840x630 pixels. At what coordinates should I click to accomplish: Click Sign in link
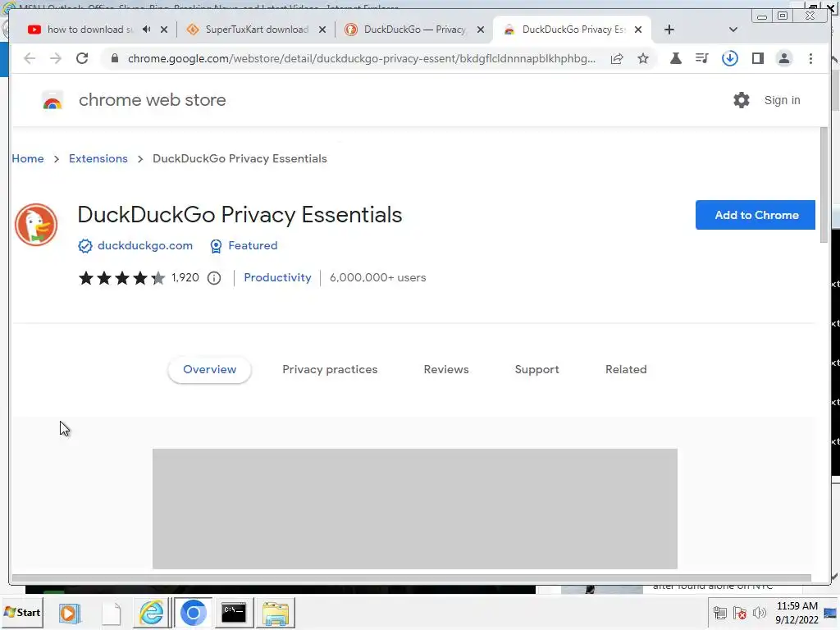(782, 100)
